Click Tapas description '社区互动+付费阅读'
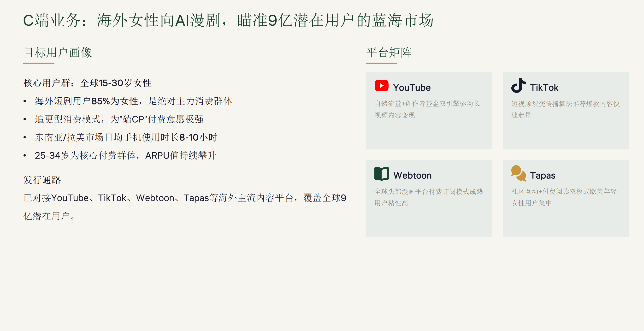The image size is (644, 331). click(x=564, y=197)
